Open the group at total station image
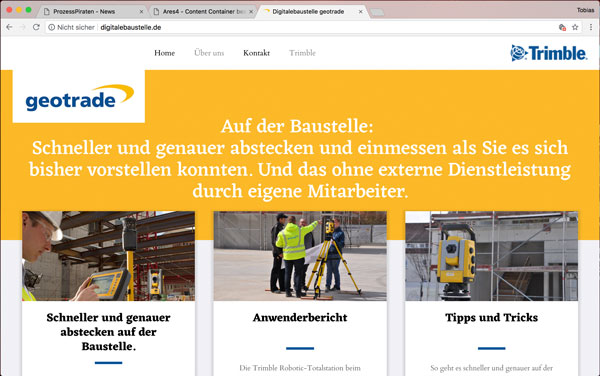 [300, 256]
